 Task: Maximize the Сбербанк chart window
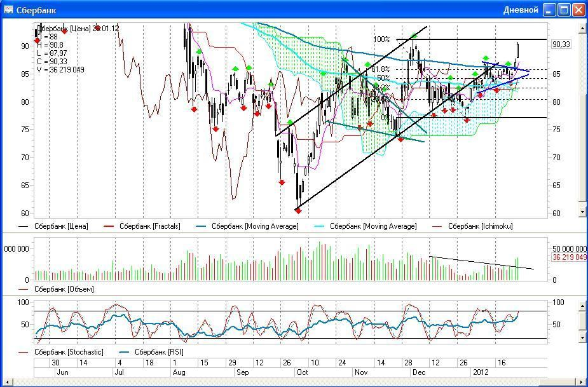[564, 10]
